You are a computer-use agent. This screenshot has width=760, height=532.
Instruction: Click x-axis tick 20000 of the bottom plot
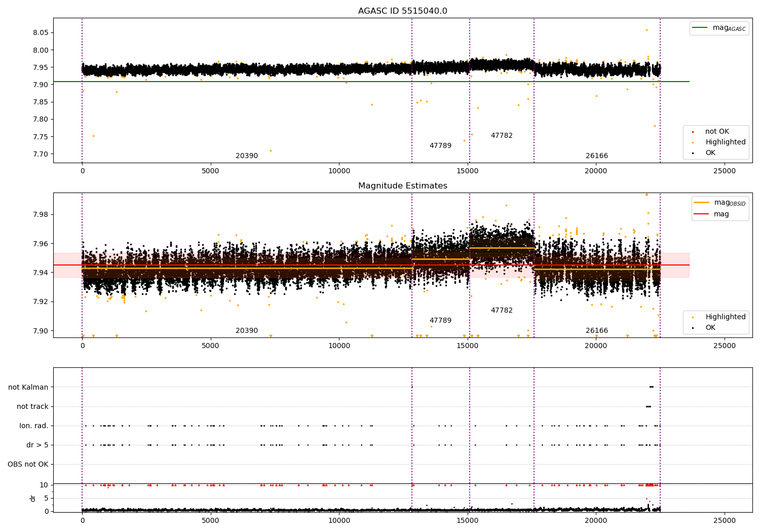596,520
